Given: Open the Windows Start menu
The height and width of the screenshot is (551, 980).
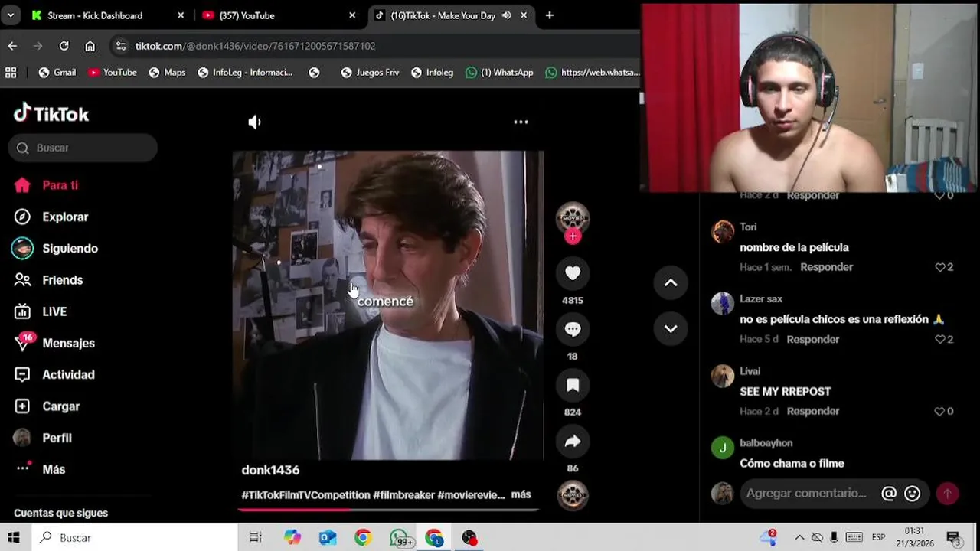Looking at the screenshot, I should click(x=14, y=537).
